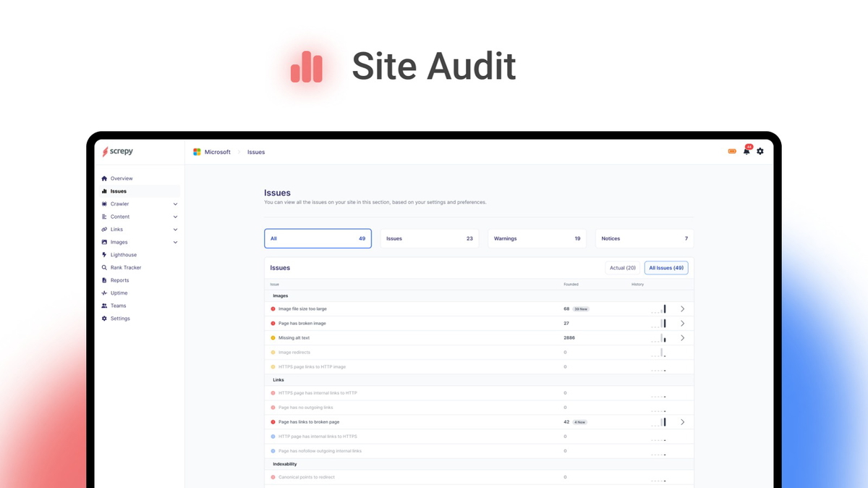Expand the 'Page has broken image' row chevron
The width and height of the screenshot is (868, 488).
click(x=682, y=323)
